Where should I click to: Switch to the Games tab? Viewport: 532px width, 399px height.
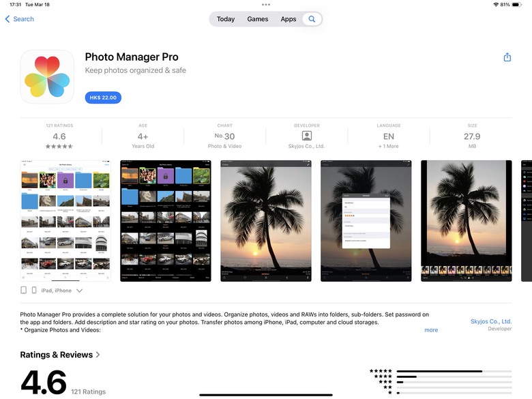tap(258, 19)
